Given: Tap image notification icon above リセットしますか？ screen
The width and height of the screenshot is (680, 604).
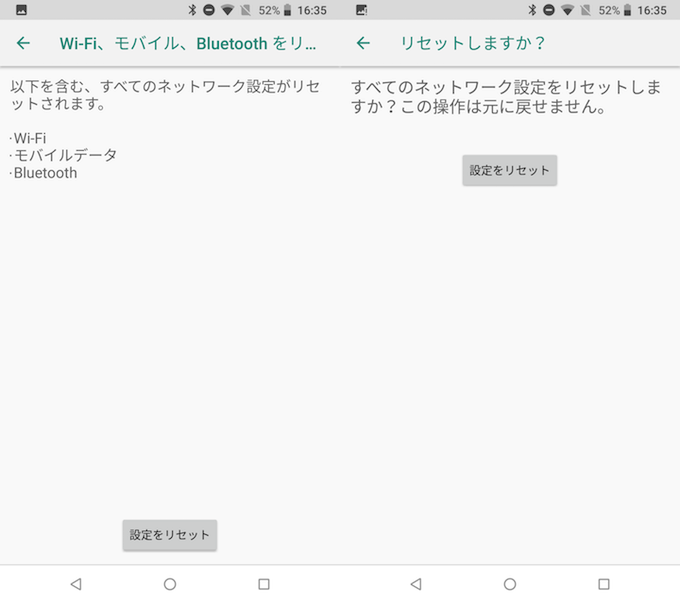Looking at the screenshot, I should pos(361,10).
